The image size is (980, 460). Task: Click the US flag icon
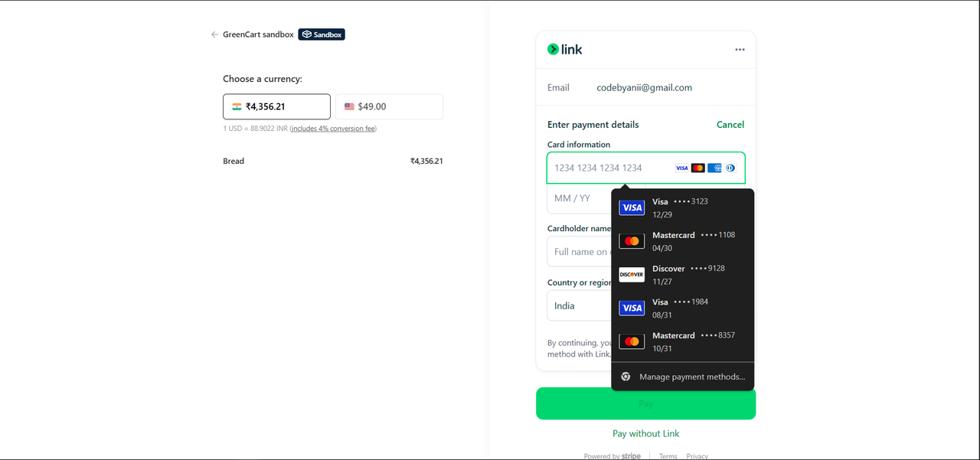pyautogui.click(x=349, y=106)
